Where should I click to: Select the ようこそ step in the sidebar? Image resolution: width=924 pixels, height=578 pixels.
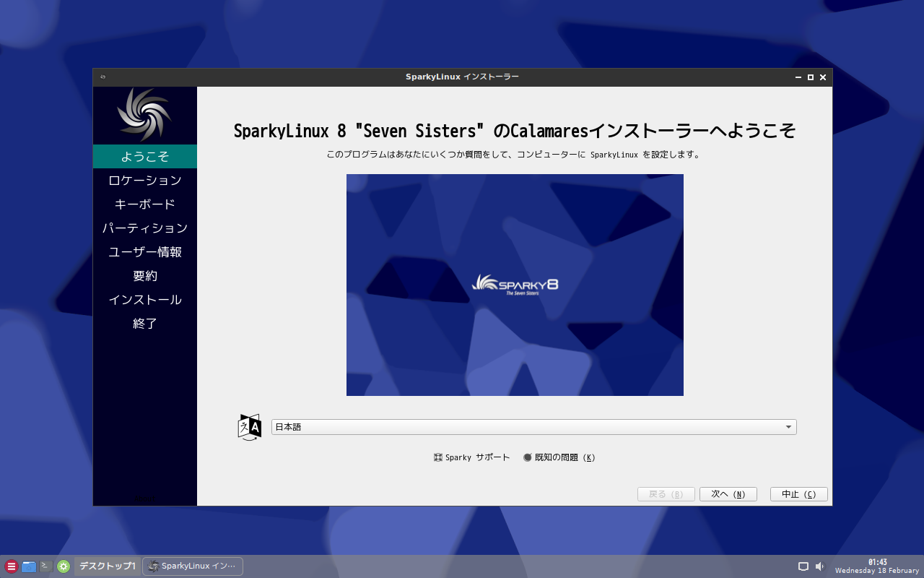(x=145, y=156)
